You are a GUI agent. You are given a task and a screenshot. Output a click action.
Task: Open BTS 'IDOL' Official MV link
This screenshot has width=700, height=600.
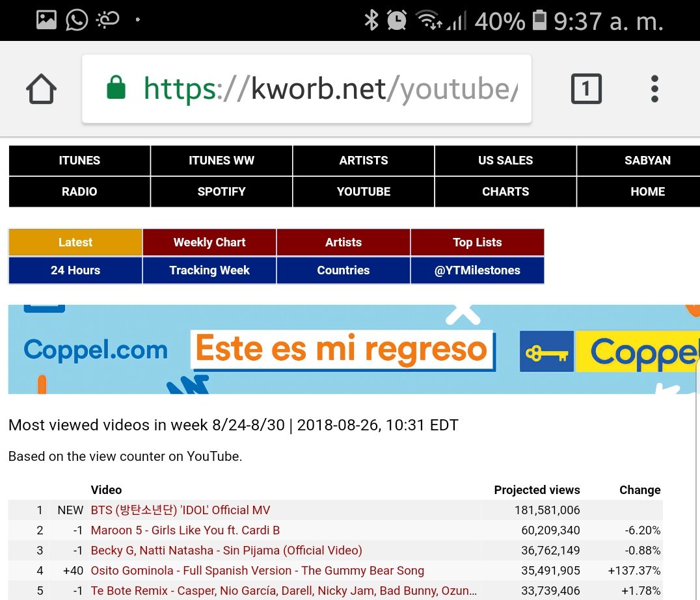click(180, 510)
